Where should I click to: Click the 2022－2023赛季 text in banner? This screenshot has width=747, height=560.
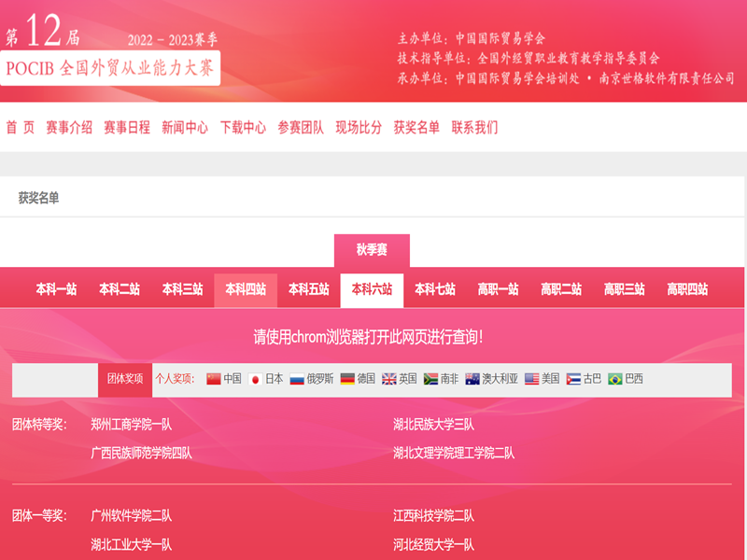coord(173,40)
